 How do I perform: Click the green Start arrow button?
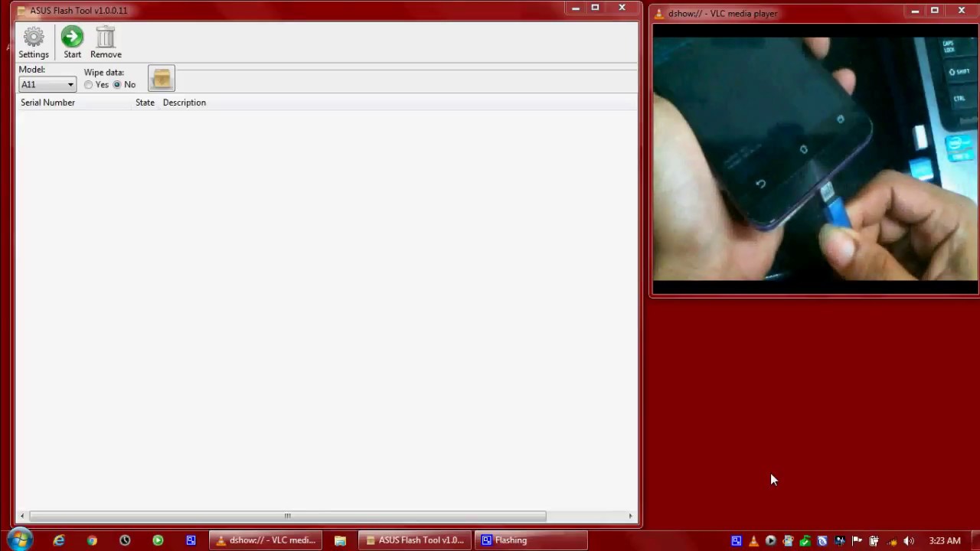(x=72, y=43)
